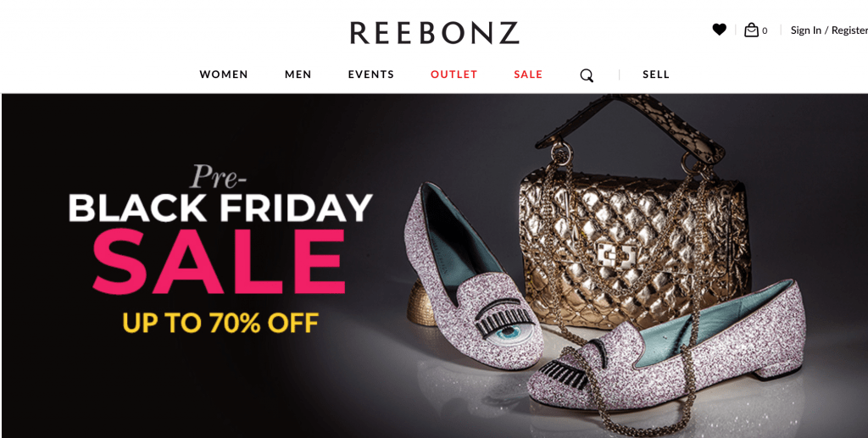Open the MEN menu
The height and width of the screenshot is (438, 868).
298,74
